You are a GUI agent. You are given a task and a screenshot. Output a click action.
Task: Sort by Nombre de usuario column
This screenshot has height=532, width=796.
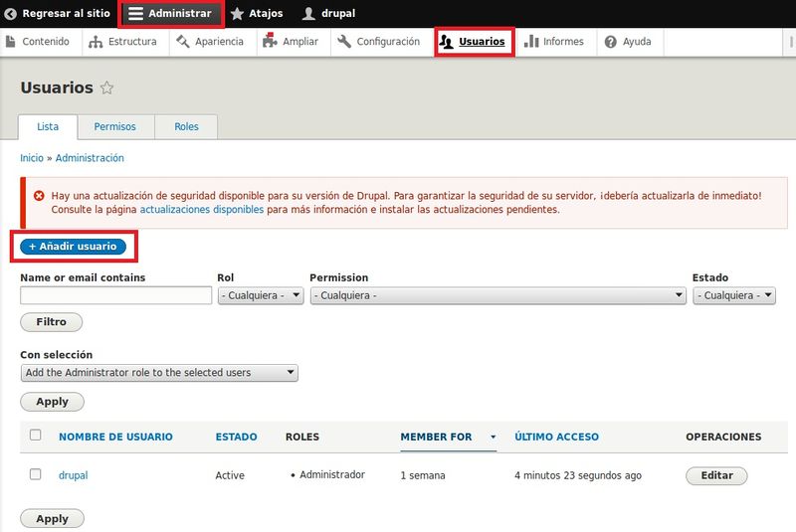pos(115,437)
